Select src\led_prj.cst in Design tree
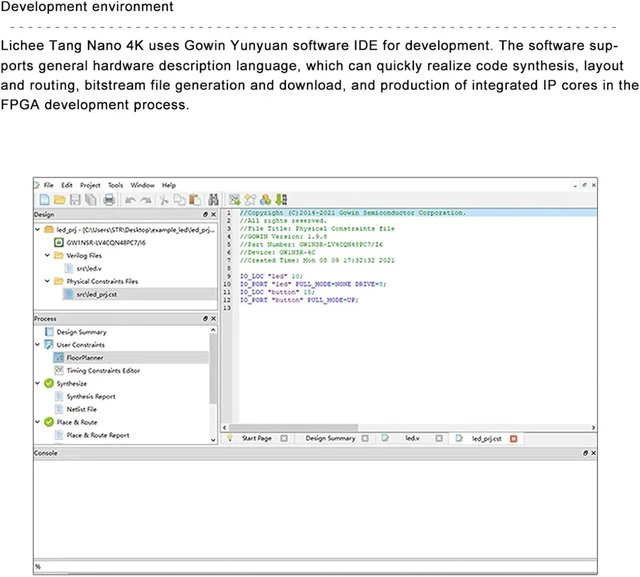The image size is (640, 577). tap(97, 294)
